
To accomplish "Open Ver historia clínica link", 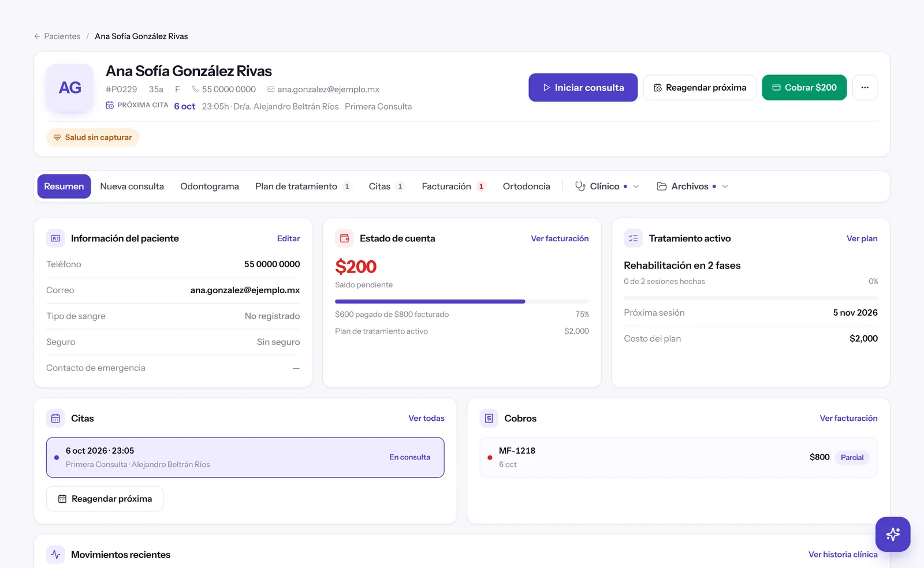I will 843,555.
